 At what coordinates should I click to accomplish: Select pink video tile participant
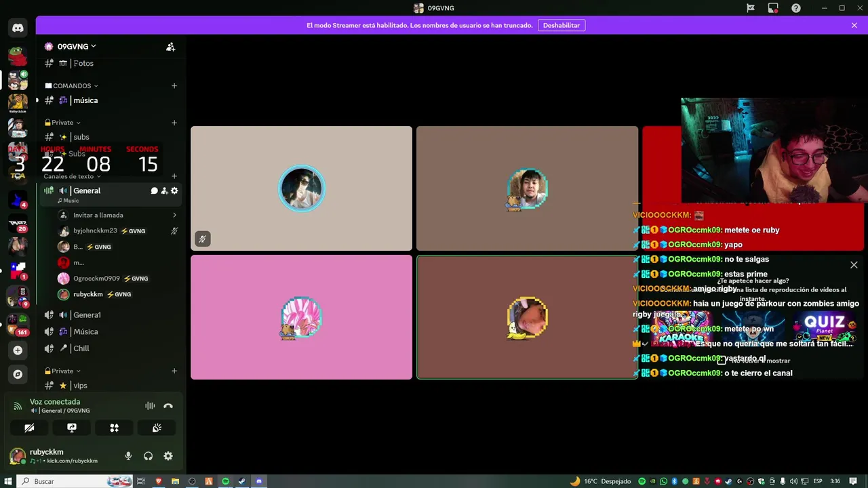point(301,317)
